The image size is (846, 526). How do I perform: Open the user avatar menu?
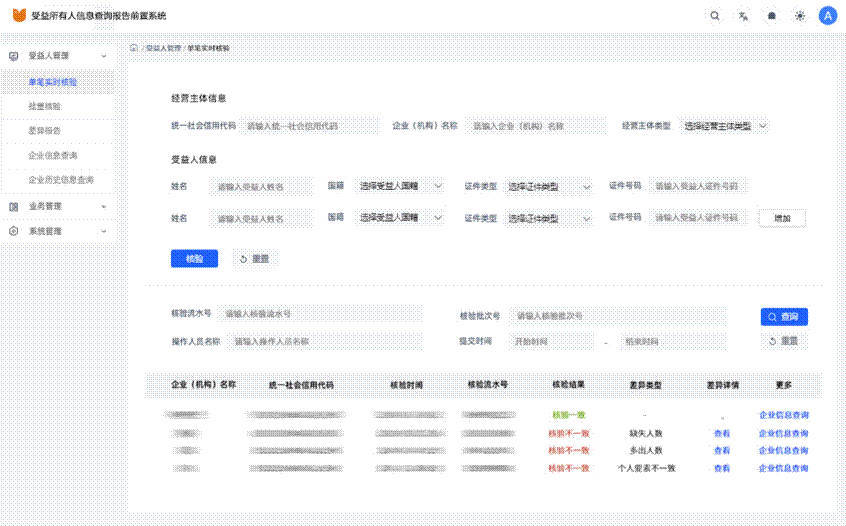point(827,16)
